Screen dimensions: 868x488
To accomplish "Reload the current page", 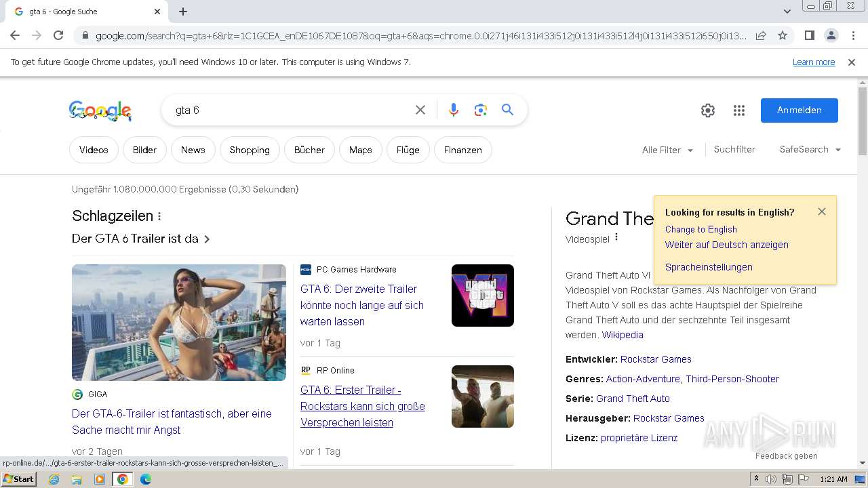I will [x=58, y=35].
